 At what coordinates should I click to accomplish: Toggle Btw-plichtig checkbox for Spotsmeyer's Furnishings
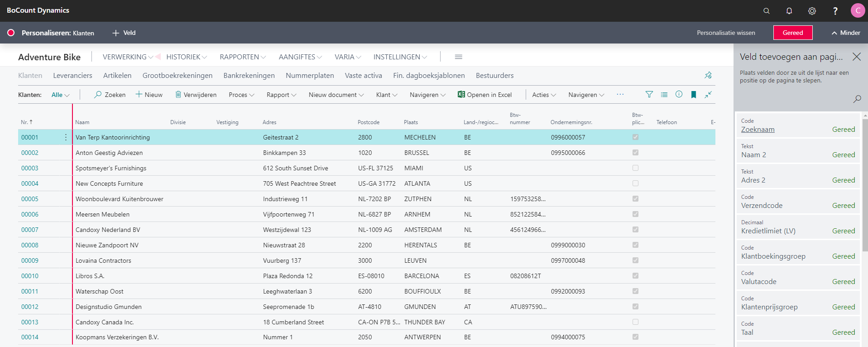(x=636, y=168)
